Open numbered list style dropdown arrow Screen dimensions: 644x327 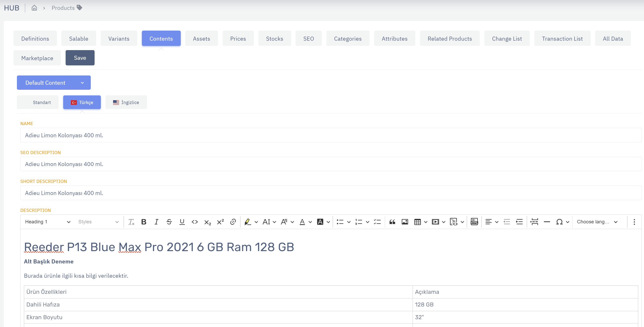click(x=367, y=222)
